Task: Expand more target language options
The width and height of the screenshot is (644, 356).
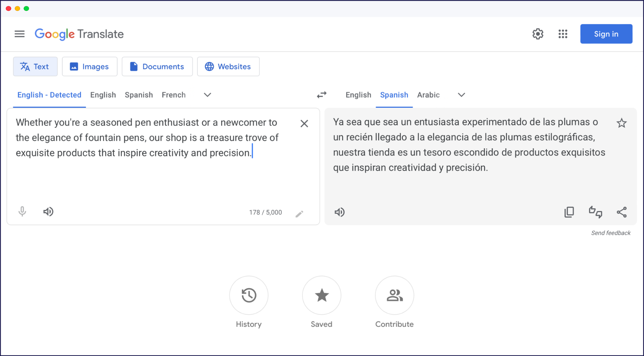Action: pyautogui.click(x=461, y=95)
